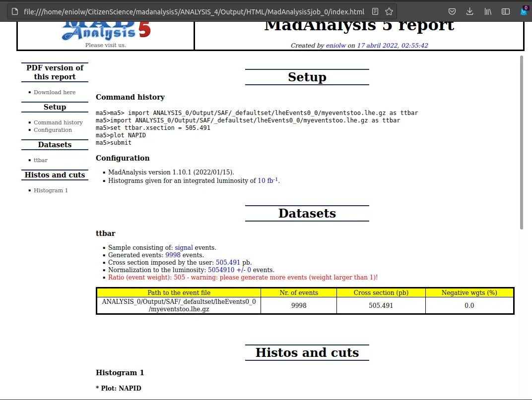Click the blue 'signal' word
The width and height of the screenshot is (532, 400).
click(x=184, y=247)
